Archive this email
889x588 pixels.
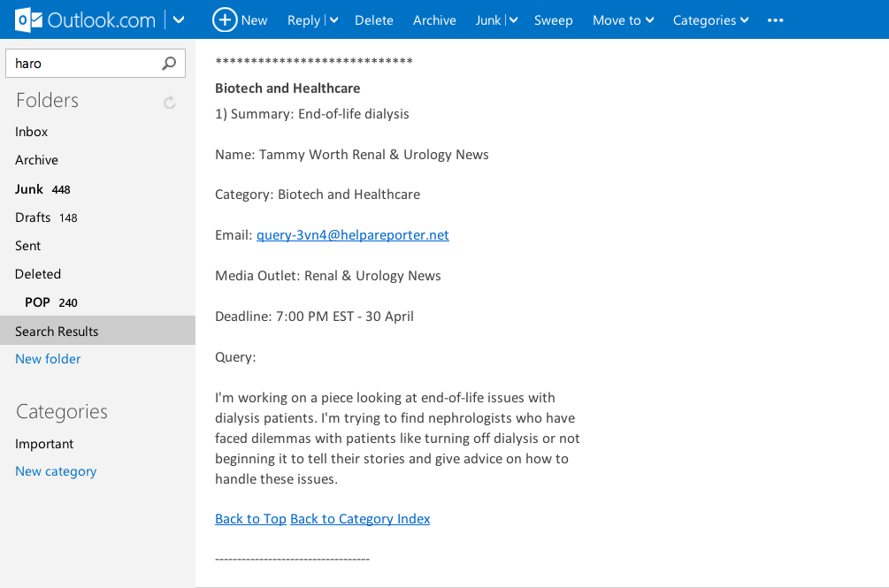point(434,20)
